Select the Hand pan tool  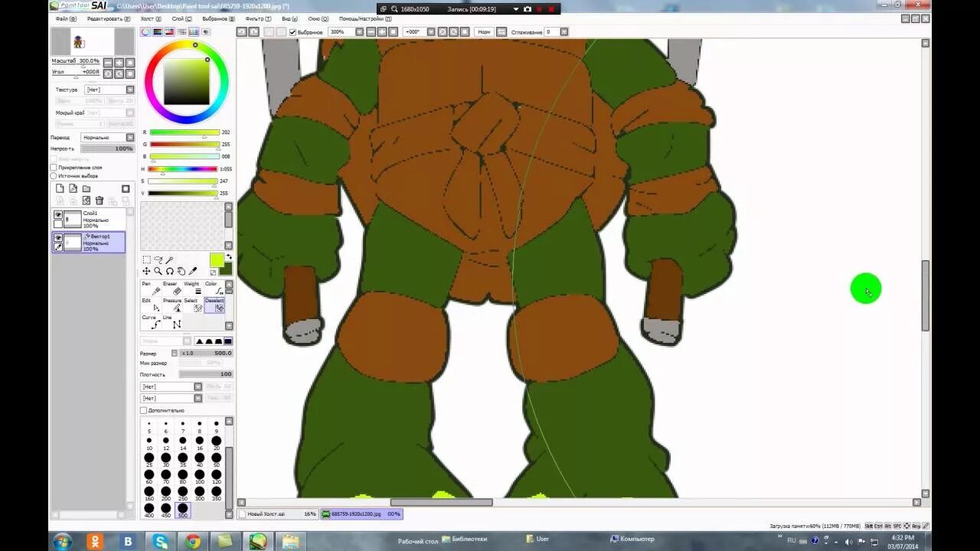(181, 272)
